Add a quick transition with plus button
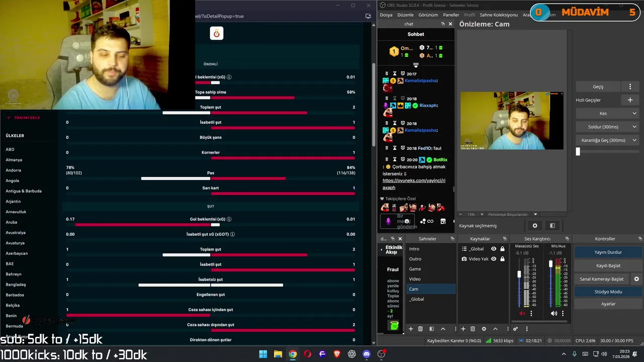 (x=630, y=100)
